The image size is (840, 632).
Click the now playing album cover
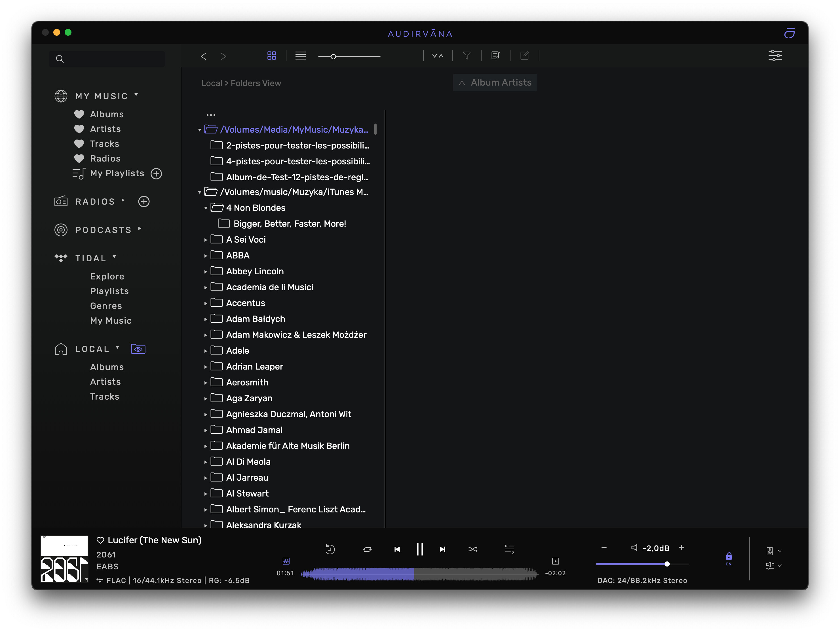coord(64,559)
